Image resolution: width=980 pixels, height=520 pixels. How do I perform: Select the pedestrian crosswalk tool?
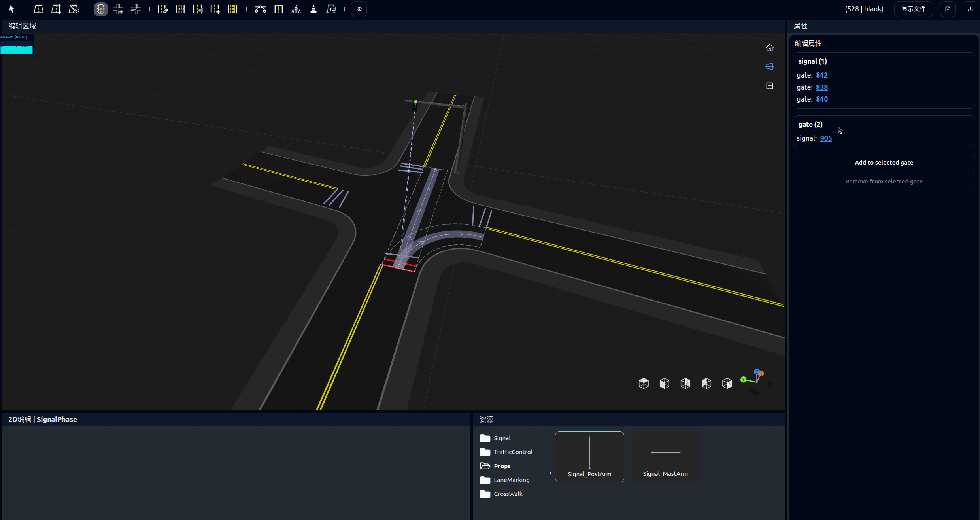(296, 9)
